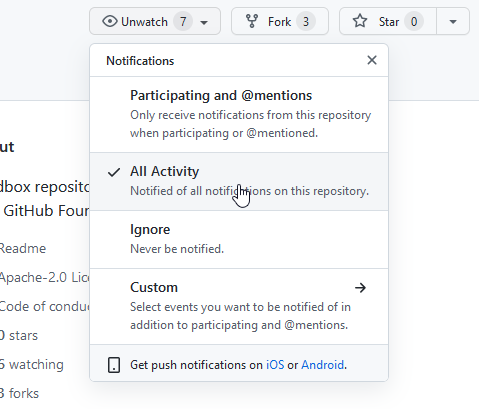This screenshot has height=409, width=479.
Task: Open the Readme link in sidebar
Action: click(x=23, y=248)
